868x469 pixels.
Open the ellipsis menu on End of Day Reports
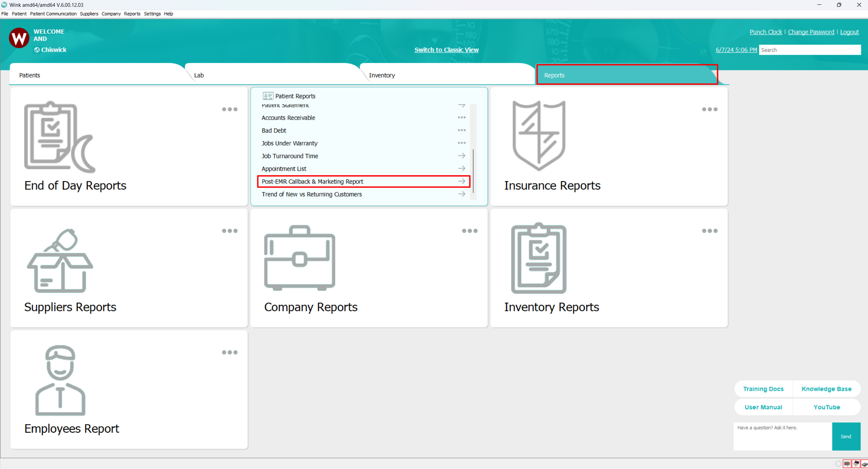pyautogui.click(x=230, y=109)
